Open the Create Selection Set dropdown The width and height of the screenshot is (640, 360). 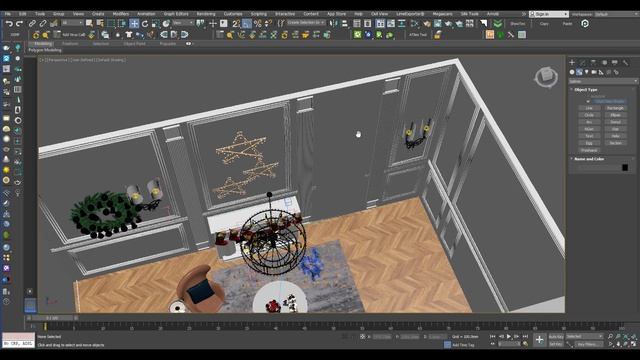[306, 23]
